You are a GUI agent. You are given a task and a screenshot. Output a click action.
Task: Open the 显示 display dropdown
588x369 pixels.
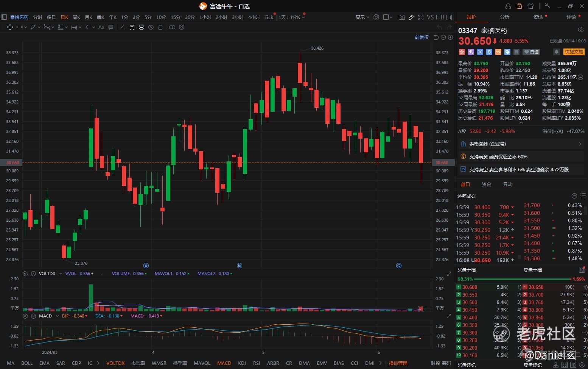pyautogui.click(x=362, y=17)
